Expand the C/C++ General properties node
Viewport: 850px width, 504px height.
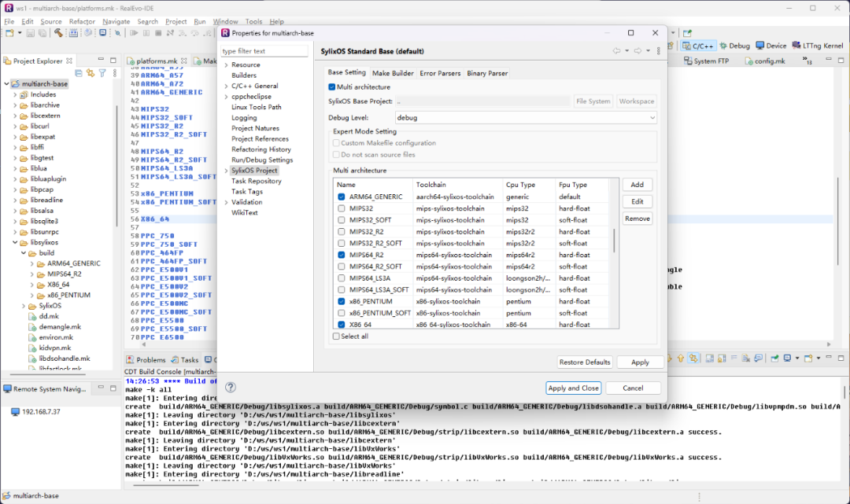[x=226, y=86]
